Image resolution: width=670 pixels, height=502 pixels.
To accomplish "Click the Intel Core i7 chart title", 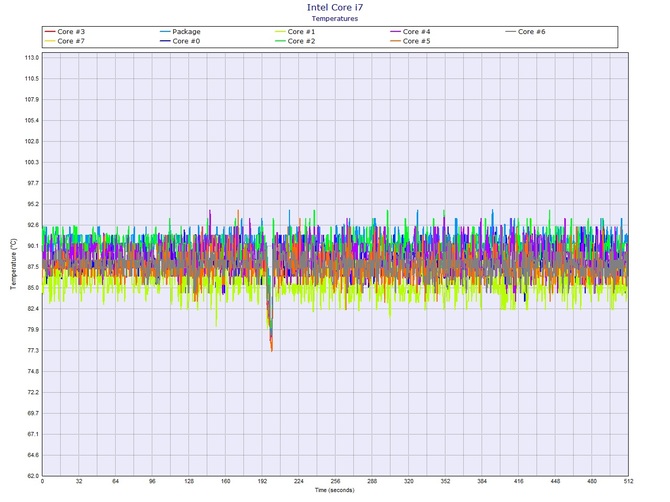I will [335, 7].
